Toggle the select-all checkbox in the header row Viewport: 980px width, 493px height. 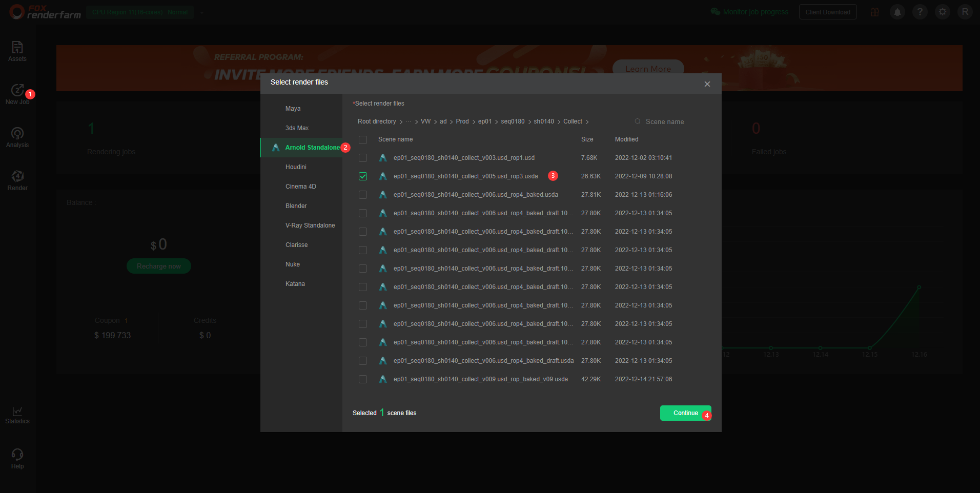363,140
